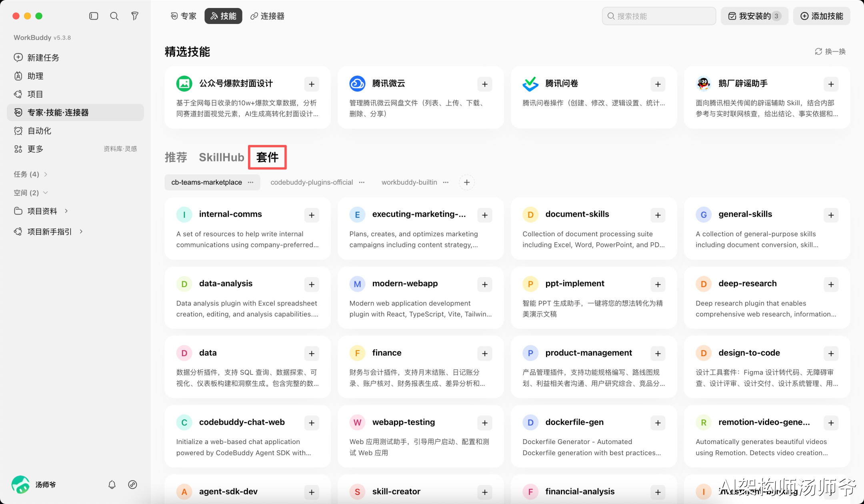Open the 汤师爷 user avatar
864x504 pixels.
point(20,484)
